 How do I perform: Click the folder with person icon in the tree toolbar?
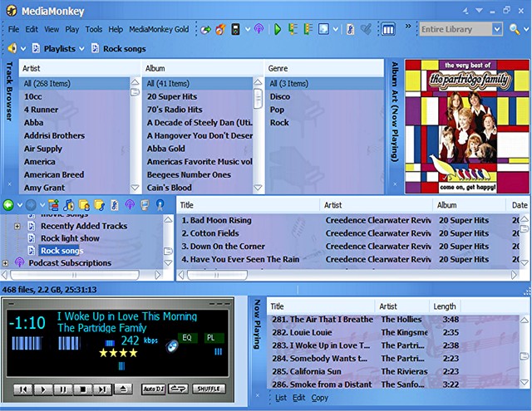84,204
